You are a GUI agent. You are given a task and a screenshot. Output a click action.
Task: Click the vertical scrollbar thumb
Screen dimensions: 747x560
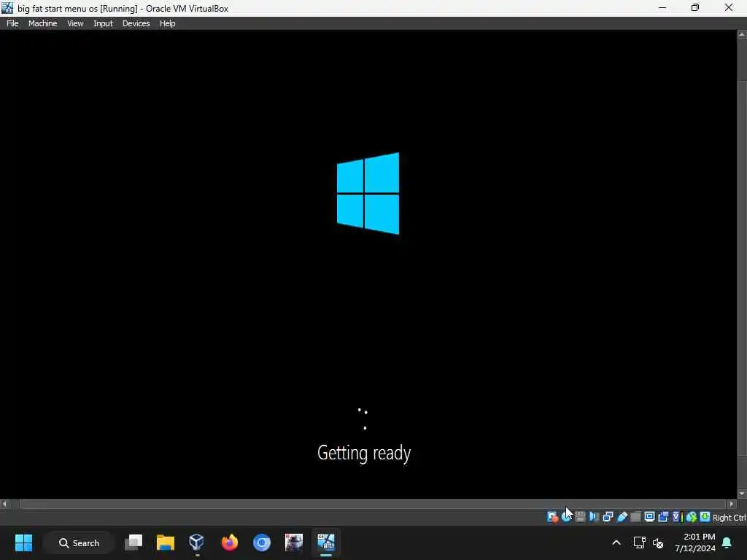click(742, 268)
